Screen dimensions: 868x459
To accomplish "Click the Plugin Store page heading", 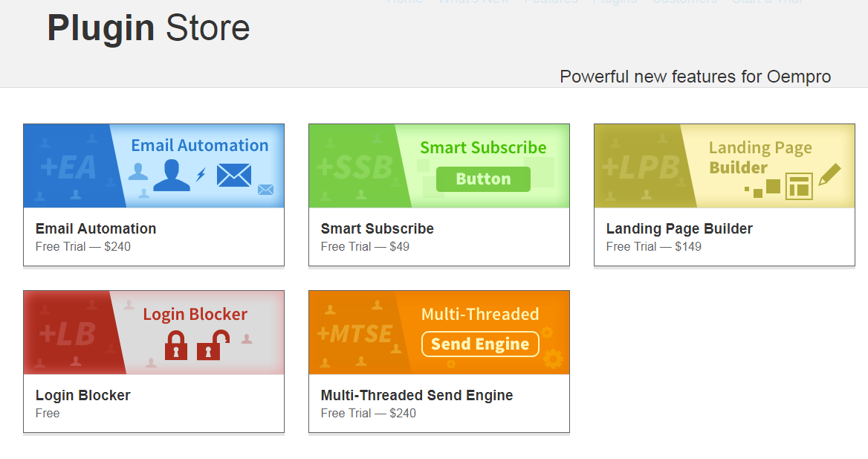I will pyautogui.click(x=149, y=28).
